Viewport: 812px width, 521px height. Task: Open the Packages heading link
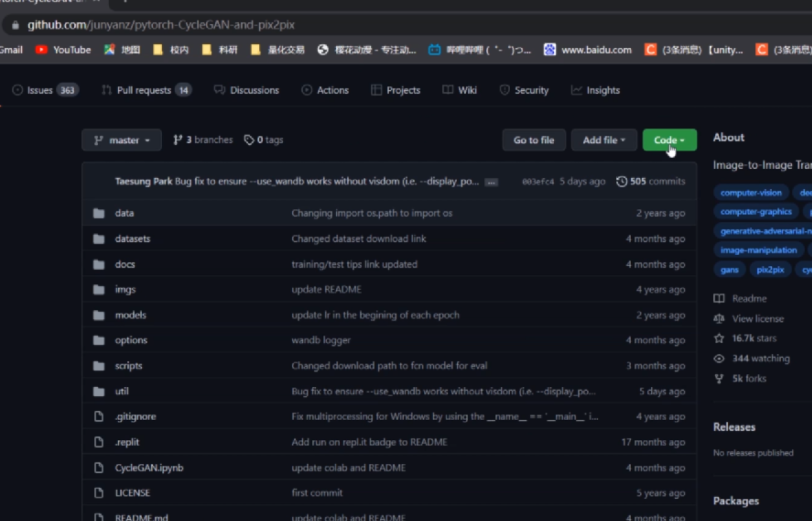point(736,501)
